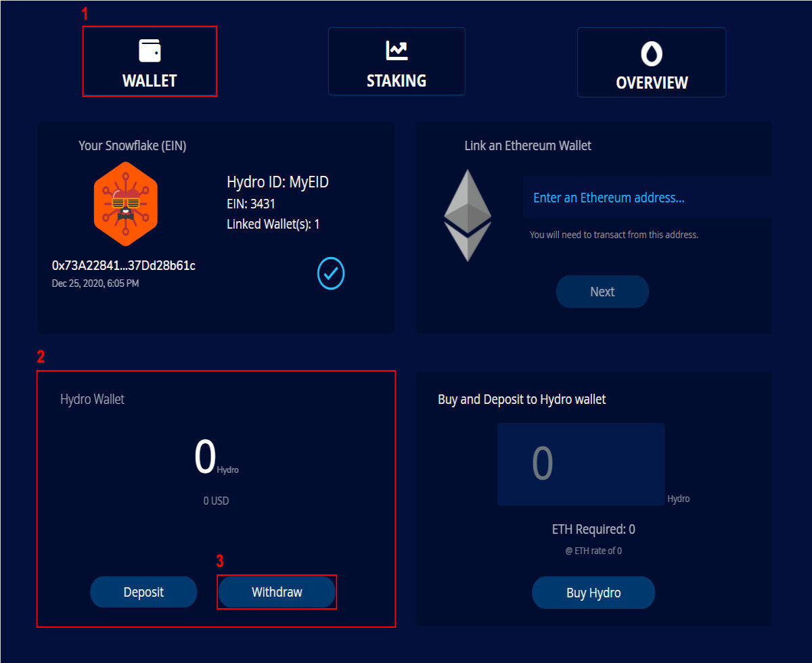
Task: Click the Next button
Action: click(x=602, y=292)
